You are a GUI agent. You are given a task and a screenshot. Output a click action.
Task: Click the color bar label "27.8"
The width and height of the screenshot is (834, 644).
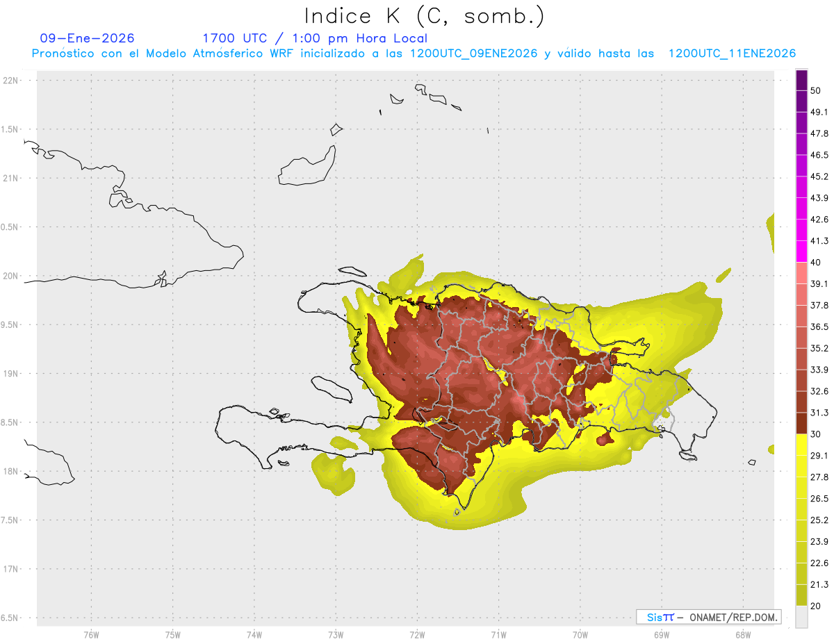pyautogui.click(x=819, y=477)
